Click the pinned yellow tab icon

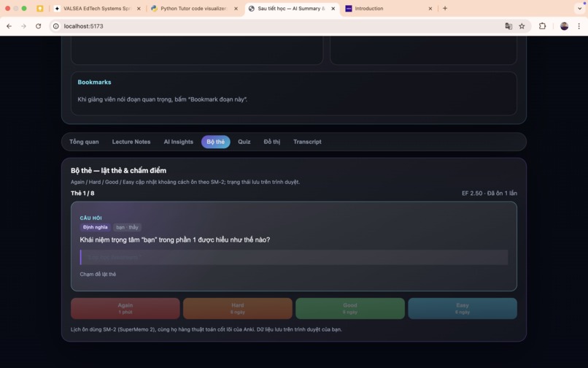click(x=39, y=8)
